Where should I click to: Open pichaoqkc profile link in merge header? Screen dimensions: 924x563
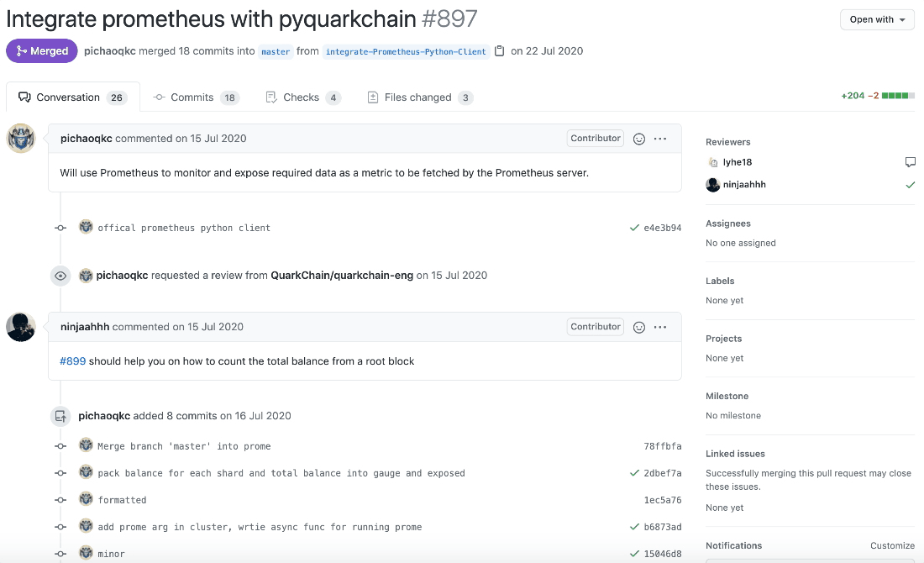tap(109, 50)
